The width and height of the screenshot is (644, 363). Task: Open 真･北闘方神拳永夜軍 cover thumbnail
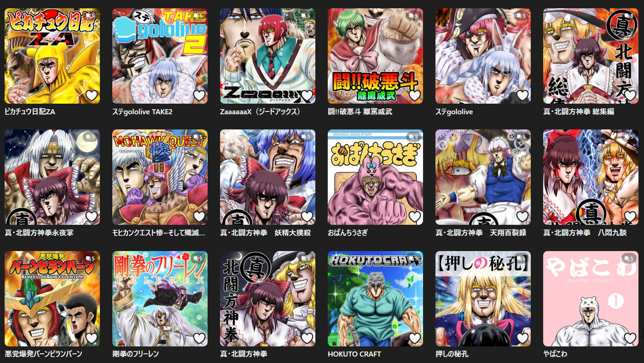[52, 177]
